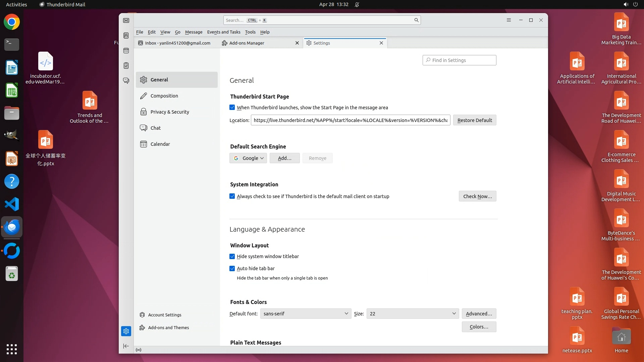Click the Restore Default button

pos(474,120)
